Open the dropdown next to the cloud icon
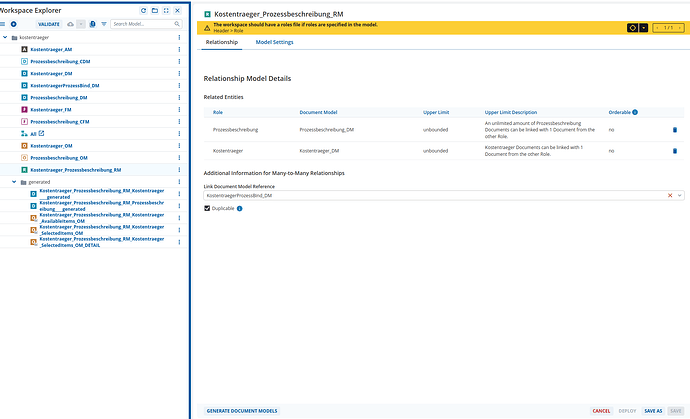The image size is (690, 419). click(x=81, y=24)
